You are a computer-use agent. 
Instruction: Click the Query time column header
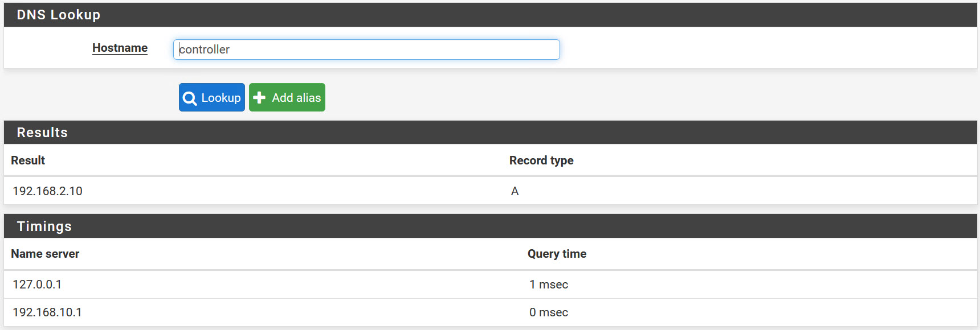tap(557, 254)
